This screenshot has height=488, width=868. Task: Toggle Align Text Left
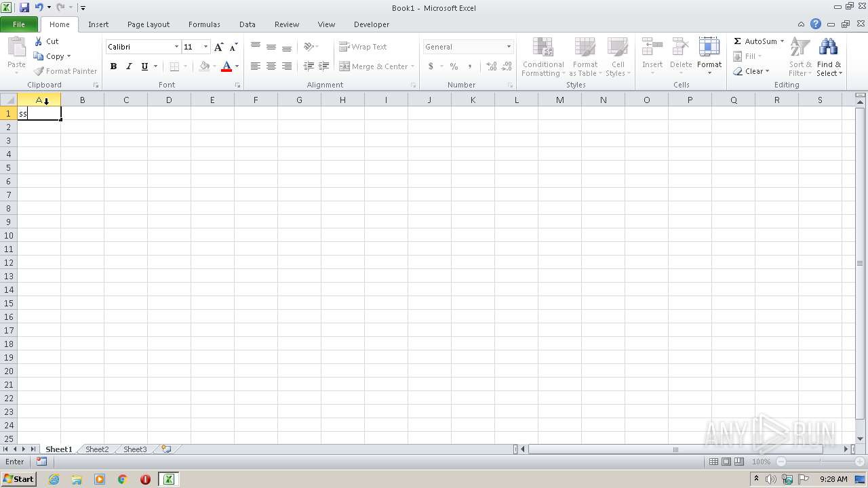click(x=256, y=66)
